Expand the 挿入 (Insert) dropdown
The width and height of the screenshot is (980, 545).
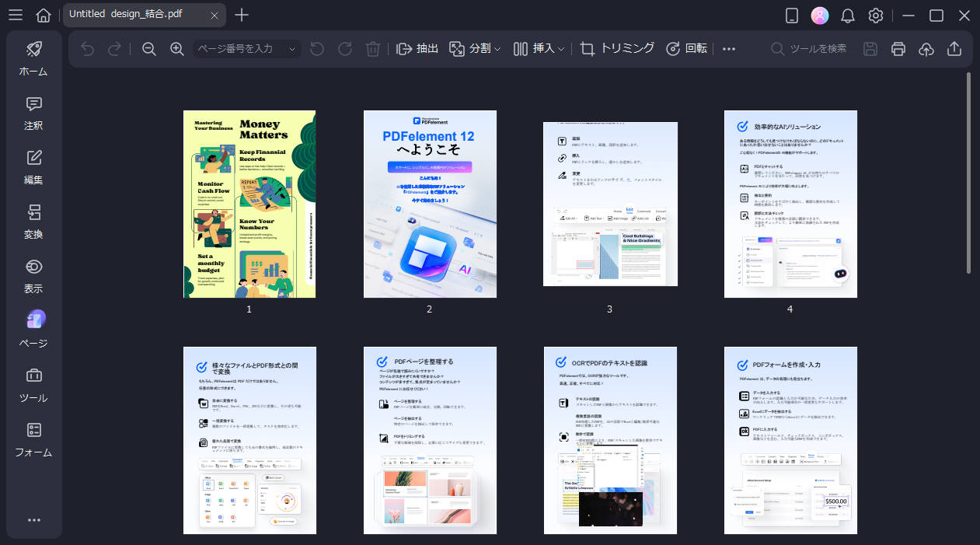pos(562,48)
